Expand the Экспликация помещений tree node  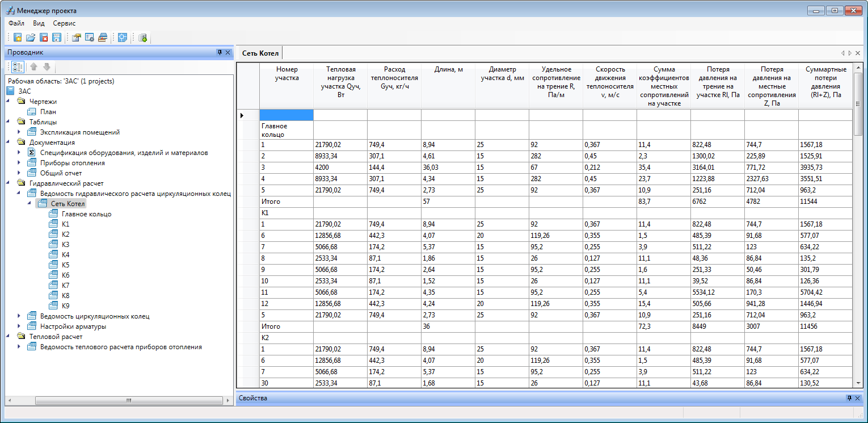pyautogui.click(x=19, y=132)
